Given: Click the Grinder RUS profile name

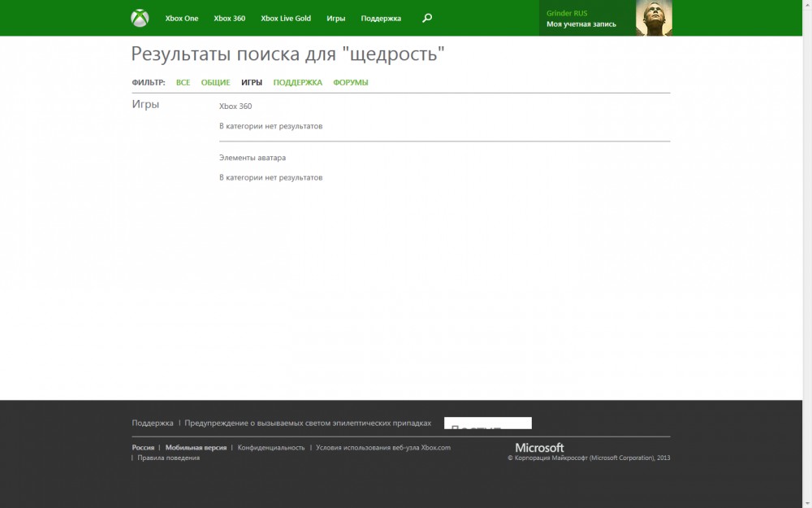Looking at the screenshot, I should pos(567,13).
